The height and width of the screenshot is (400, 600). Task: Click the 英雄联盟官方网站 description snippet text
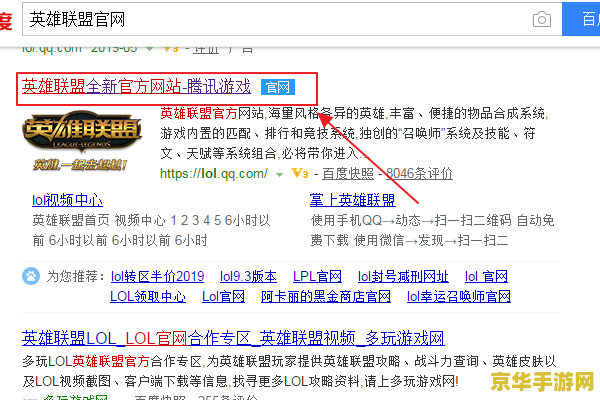[354, 133]
